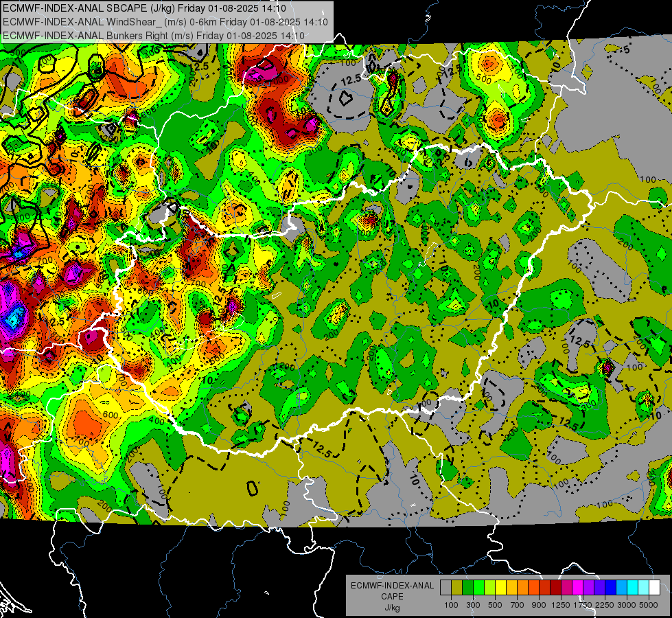Click the SBCAPE (J/kg) title line
672x618 pixels.
click(144, 8)
